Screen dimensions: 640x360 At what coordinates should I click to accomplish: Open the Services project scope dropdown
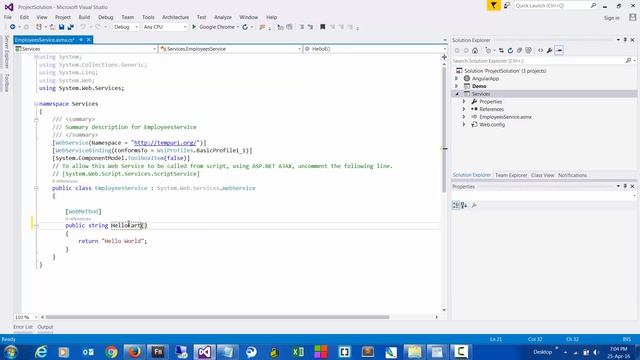pos(86,49)
